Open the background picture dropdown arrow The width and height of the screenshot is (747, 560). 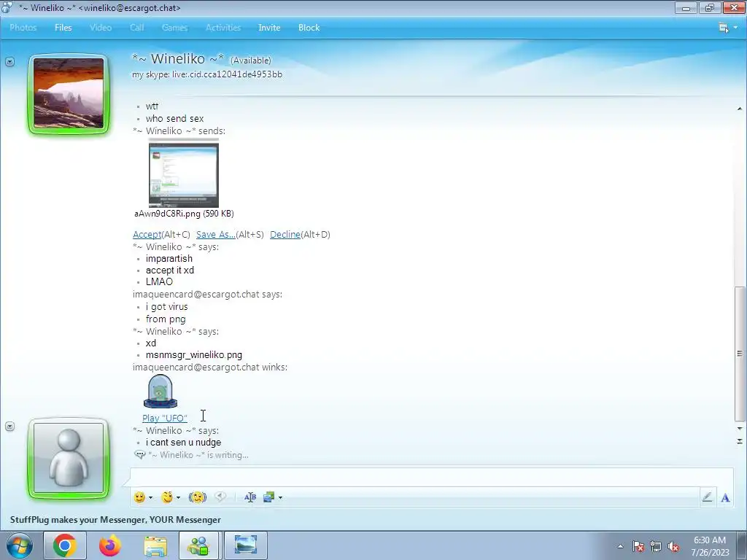(x=280, y=497)
